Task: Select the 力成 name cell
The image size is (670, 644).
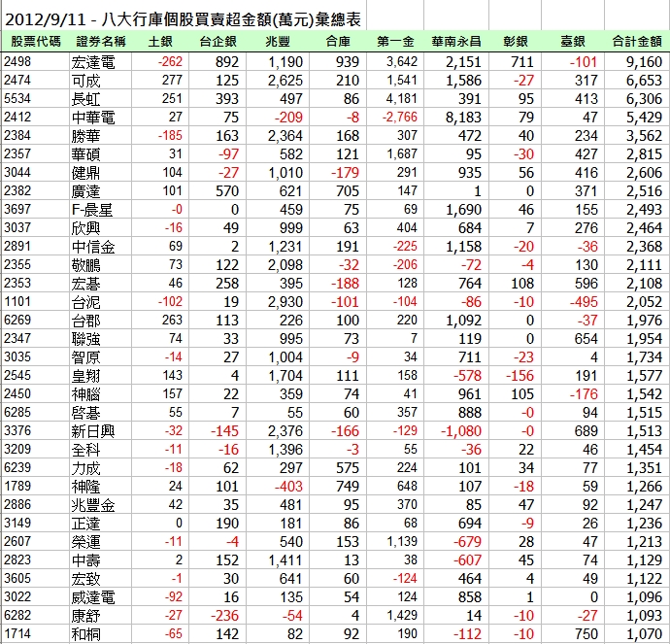Action: (85, 468)
